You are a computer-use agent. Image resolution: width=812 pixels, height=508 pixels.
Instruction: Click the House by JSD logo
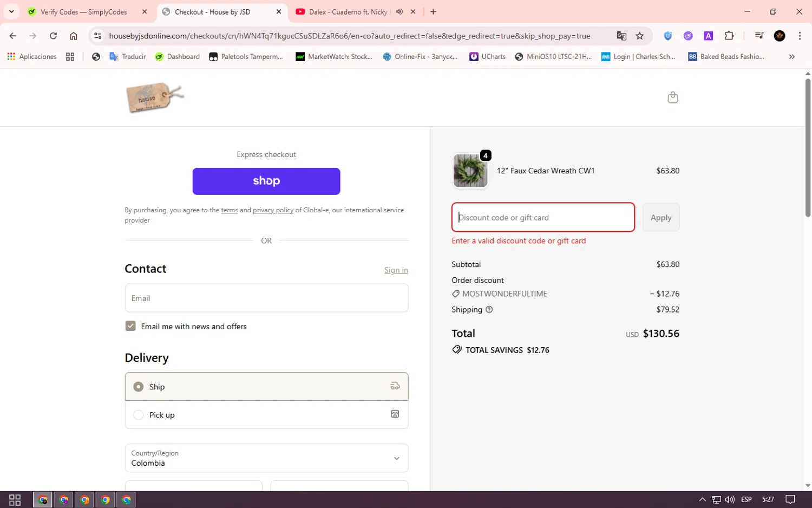click(155, 97)
